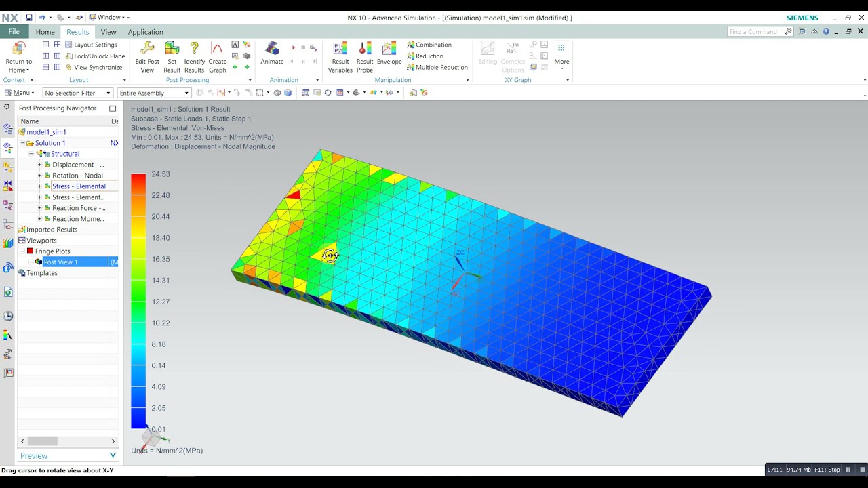The height and width of the screenshot is (488, 868).
Task: Open the library books tab in sidebar
Action: pyautogui.click(x=8, y=243)
